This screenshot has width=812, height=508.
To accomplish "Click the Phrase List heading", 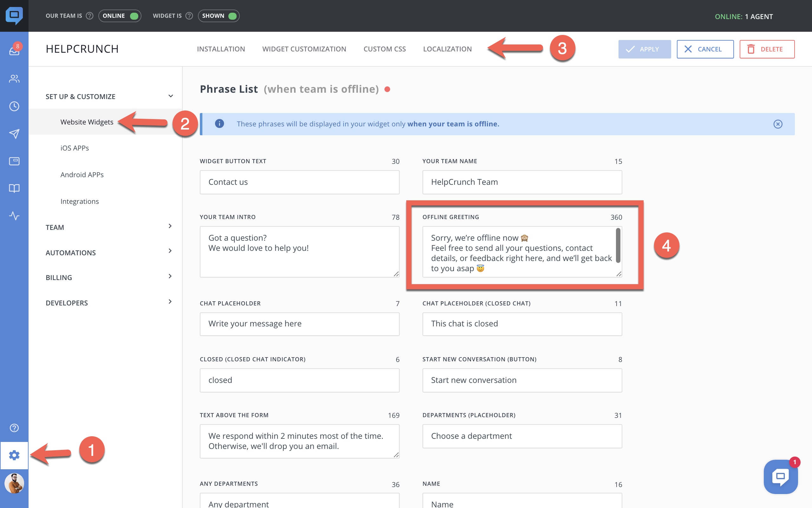I will pos(229,89).
